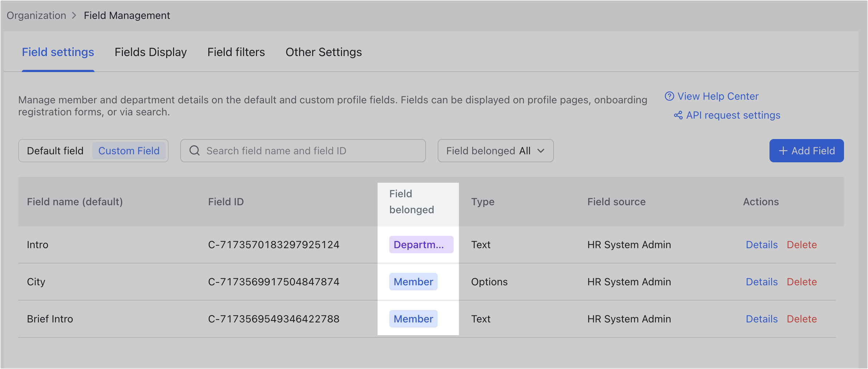Select the Custom Field filter
Screen dimensions: 868x369
129,150
